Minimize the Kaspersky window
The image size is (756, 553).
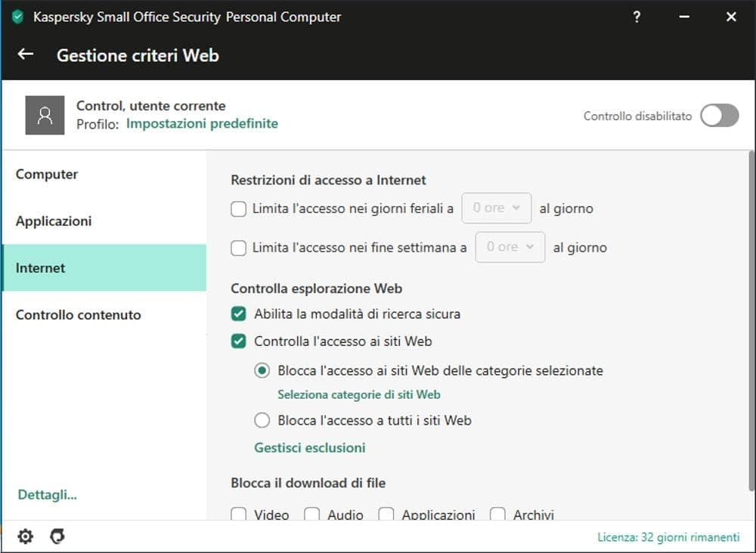tap(683, 17)
